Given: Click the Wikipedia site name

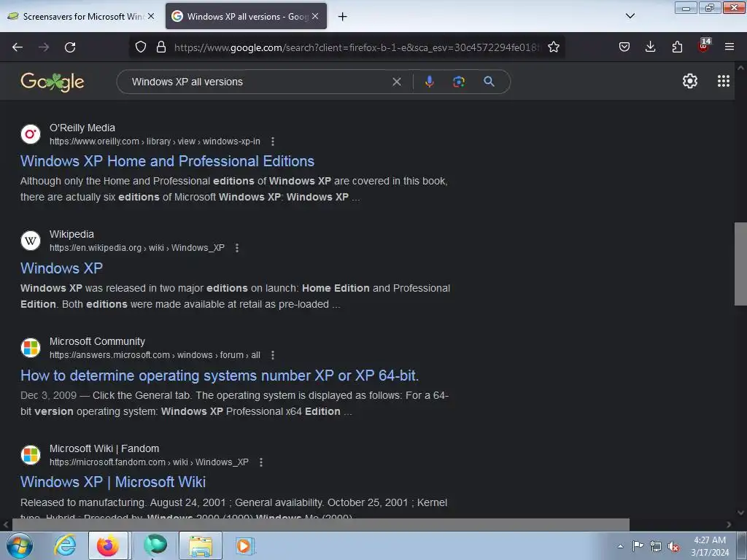Looking at the screenshot, I should tap(71, 234).
